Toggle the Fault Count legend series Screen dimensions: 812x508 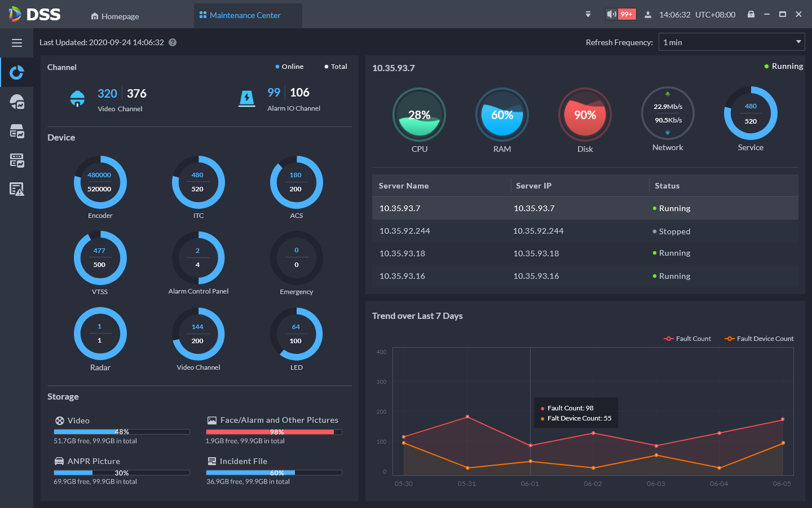687,339
